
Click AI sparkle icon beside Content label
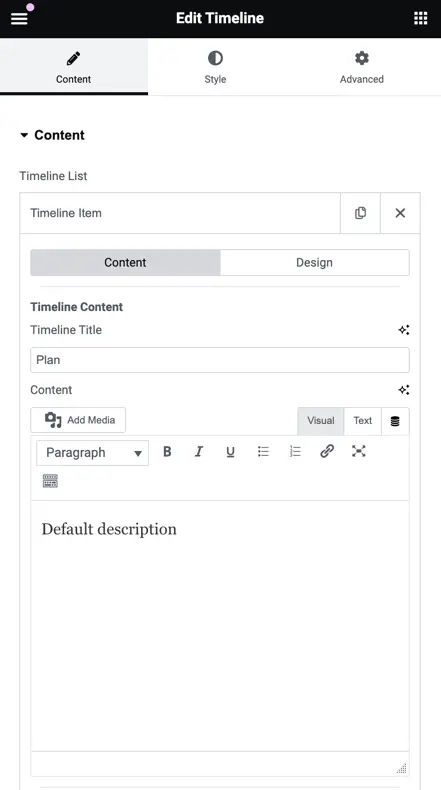tap(404, 390)
